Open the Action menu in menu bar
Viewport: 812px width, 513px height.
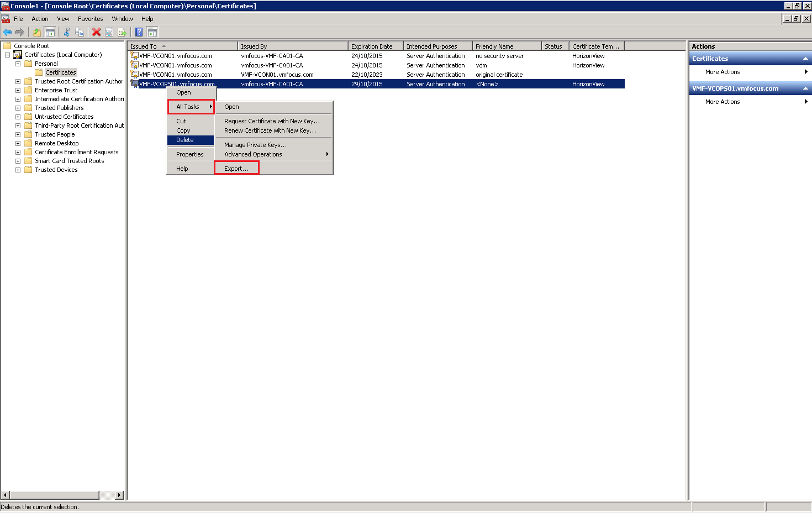(x=40, y=19)
